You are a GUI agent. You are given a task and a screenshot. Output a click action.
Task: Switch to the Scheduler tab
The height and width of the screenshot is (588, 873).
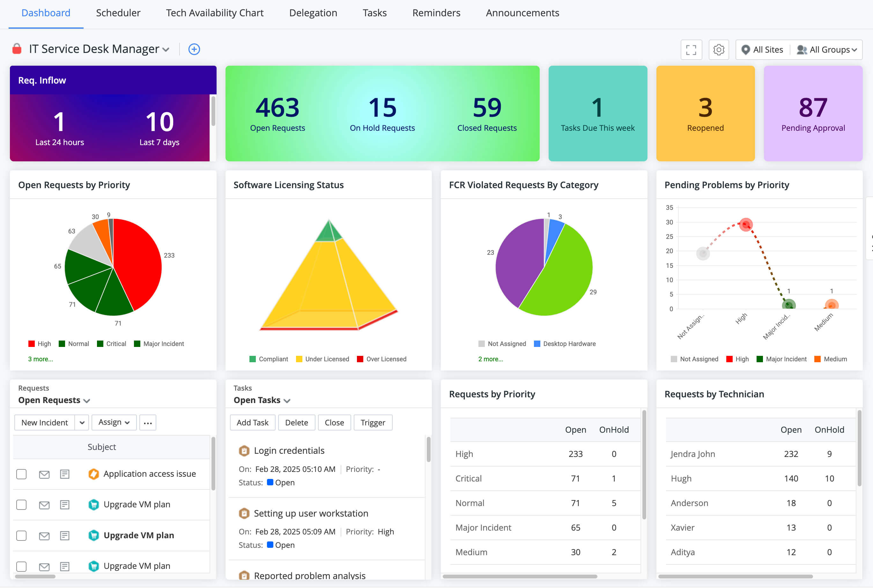point(118,13)
